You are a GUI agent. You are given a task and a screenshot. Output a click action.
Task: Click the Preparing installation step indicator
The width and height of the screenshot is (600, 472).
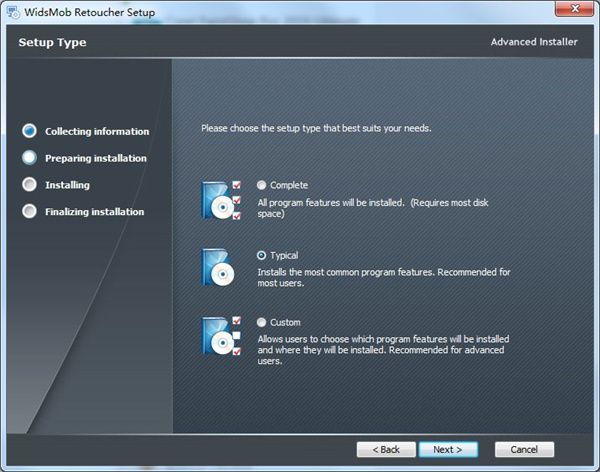[x=29, y=158]
